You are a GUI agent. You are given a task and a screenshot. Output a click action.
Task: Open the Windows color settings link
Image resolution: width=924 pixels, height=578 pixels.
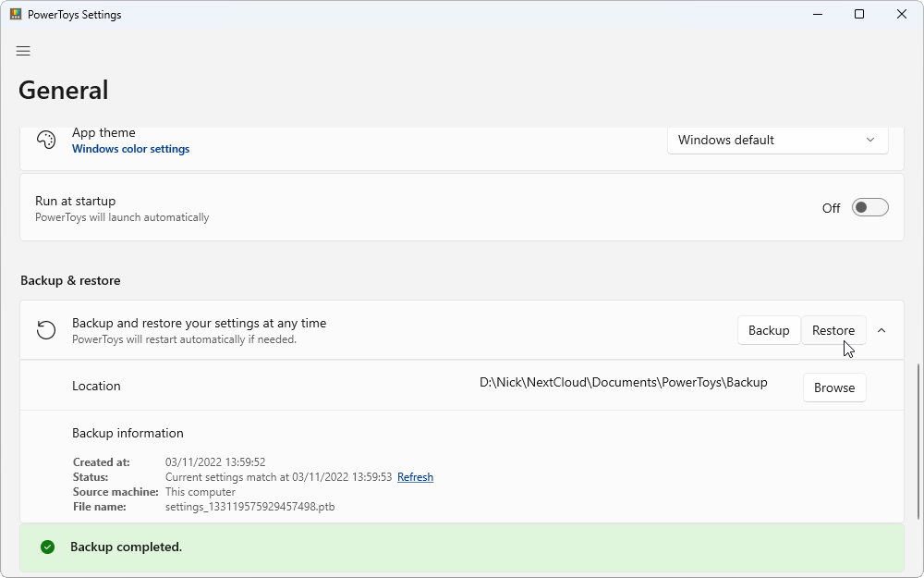coord(130,149)
